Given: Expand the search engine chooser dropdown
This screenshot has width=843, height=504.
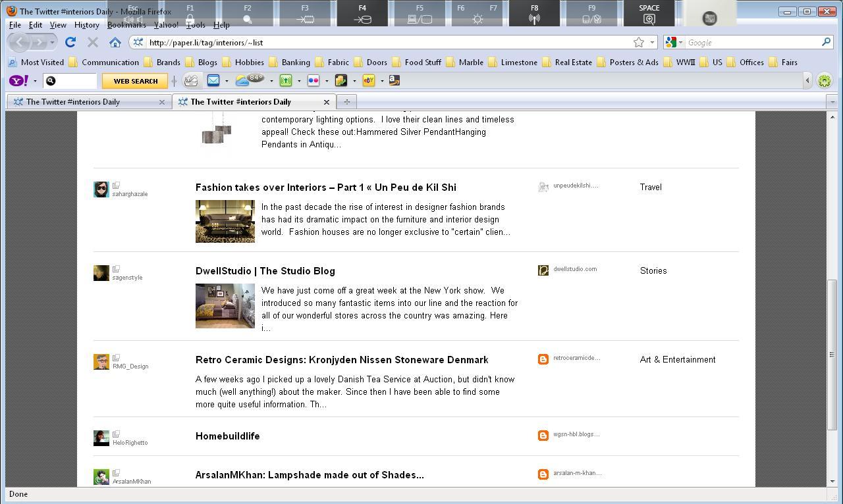Looking at the screenshot, I should (680, 42).
